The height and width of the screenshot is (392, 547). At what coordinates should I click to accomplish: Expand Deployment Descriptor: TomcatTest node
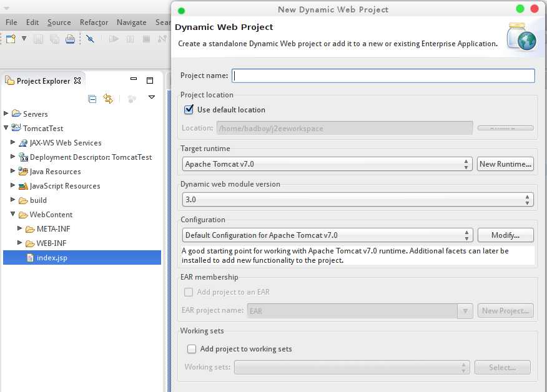(13, 156)
